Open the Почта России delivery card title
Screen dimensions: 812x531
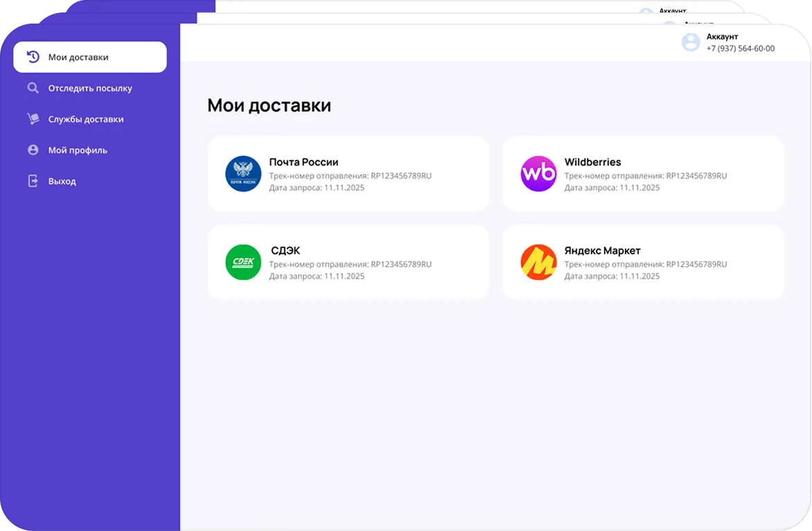[303, 162]
